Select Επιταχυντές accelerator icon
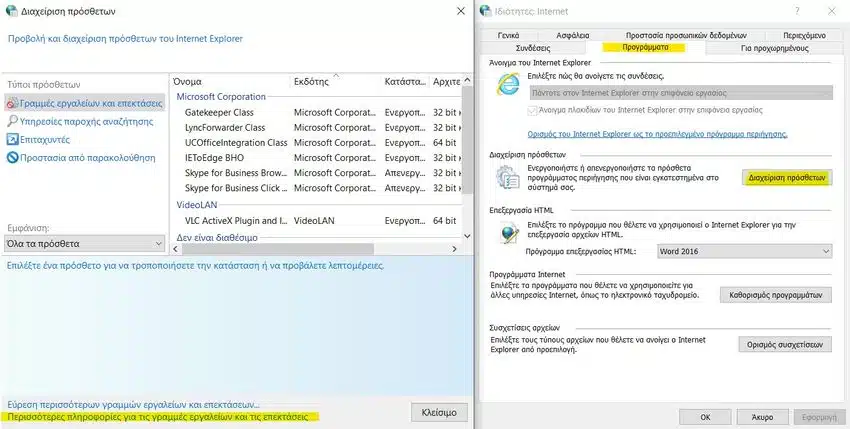The height and width of the screenshot is (429, 850). pyautogui.click(x=12, y=140)
